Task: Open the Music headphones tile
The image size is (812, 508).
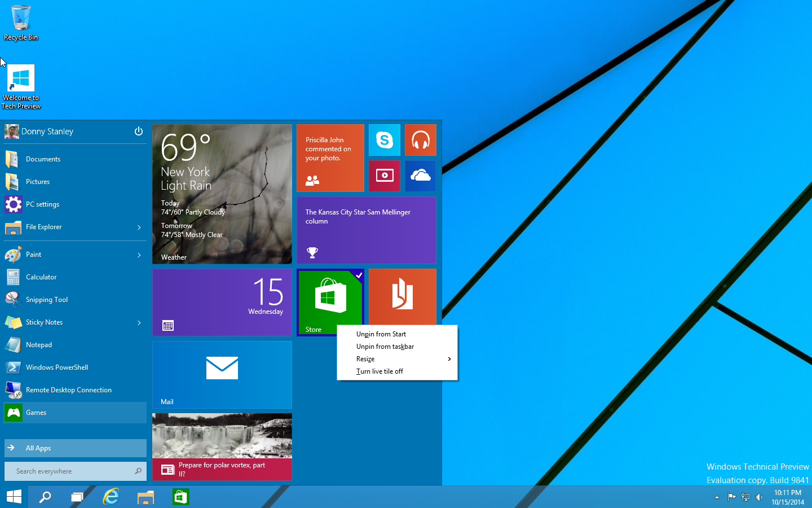Action: point(420,140)
